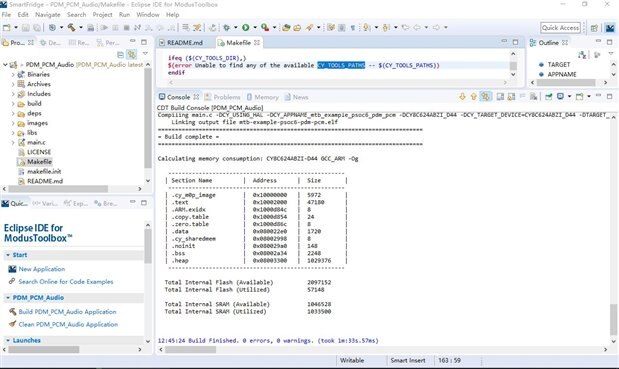The width and height of the screenshot is (619, 369).
Task: Collapse the Launches section
Action: click(8, 340)
